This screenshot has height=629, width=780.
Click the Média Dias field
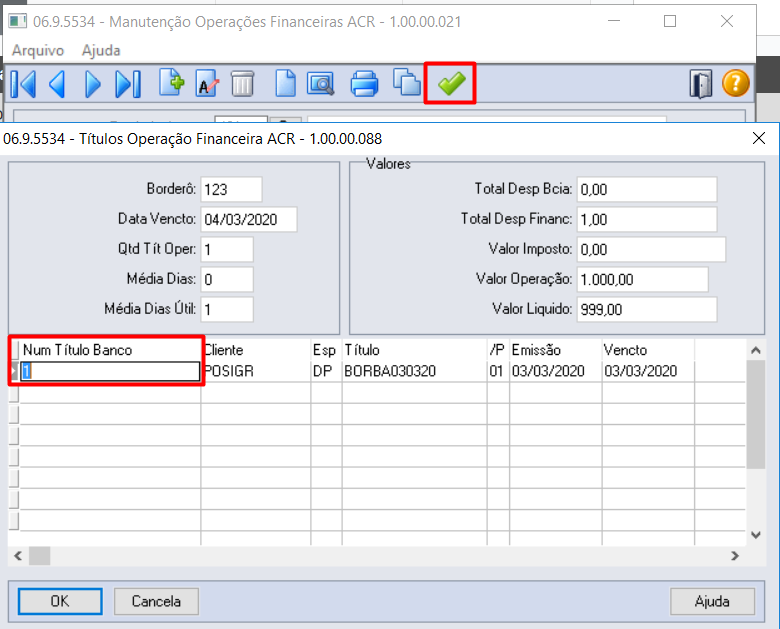click(227, 279)
